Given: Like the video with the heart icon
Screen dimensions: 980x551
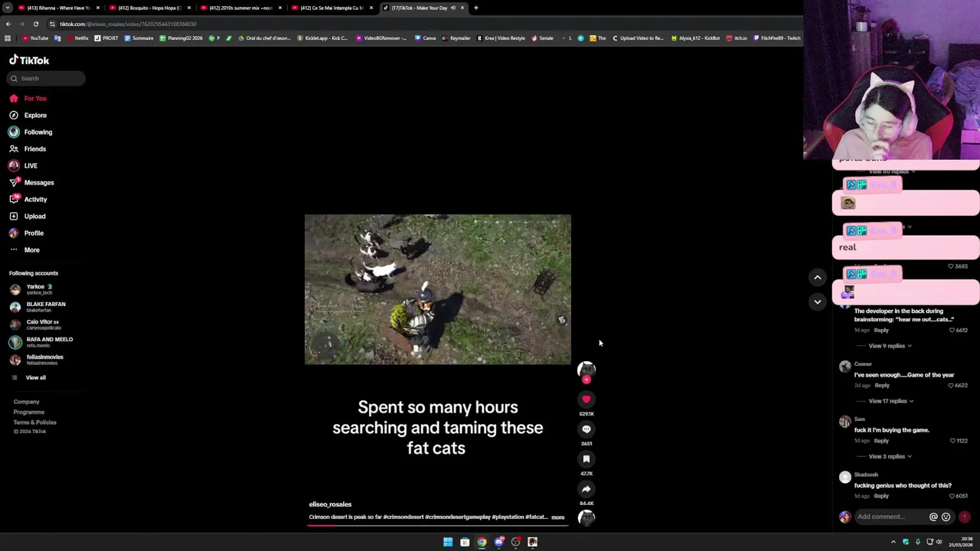Looking at the screenshot, I should click(586, 399).
